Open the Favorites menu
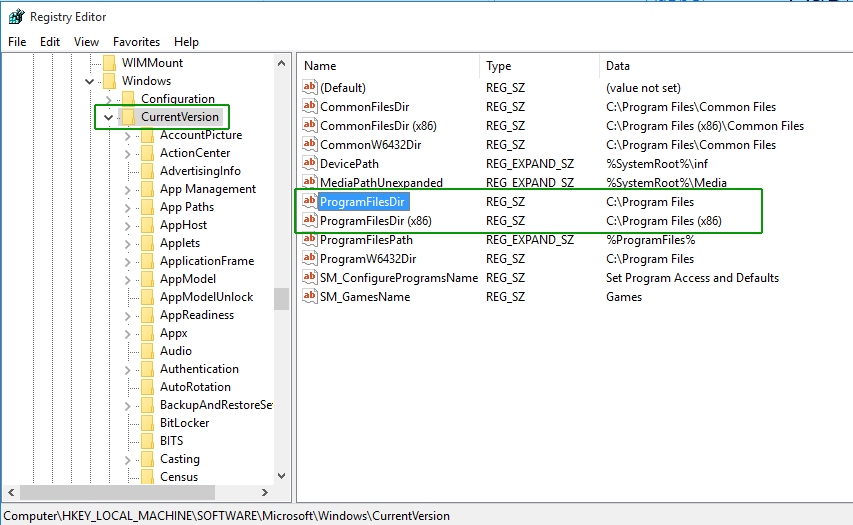Image resolution: width=853 pixels, height=525 pixels. point(136,42)
